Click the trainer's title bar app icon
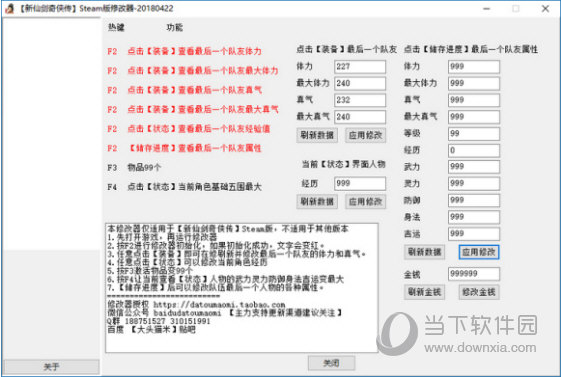This screenshot has width=561, height=377. (x=10, y=8)
